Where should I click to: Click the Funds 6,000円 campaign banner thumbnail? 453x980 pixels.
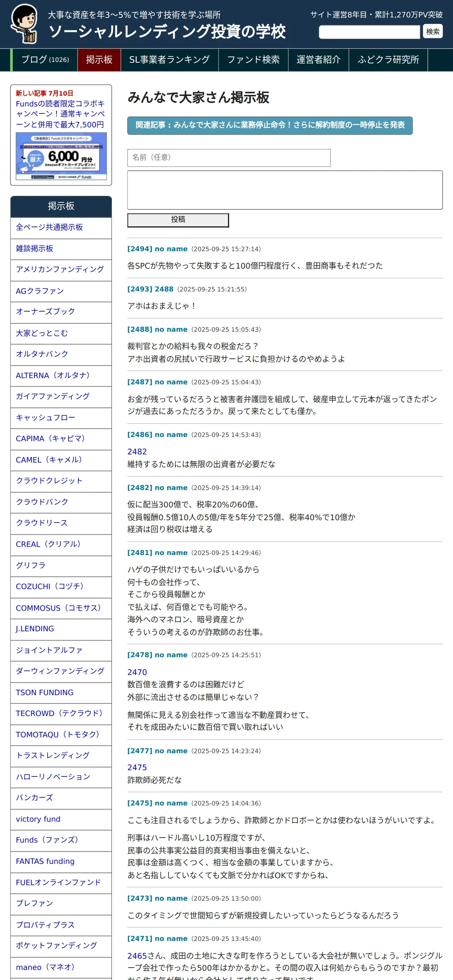click(61, 156)
